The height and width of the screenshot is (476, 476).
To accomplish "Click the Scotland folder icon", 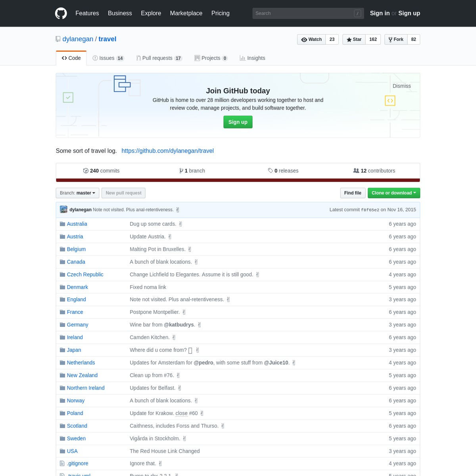I will click(x=62, y=426).
